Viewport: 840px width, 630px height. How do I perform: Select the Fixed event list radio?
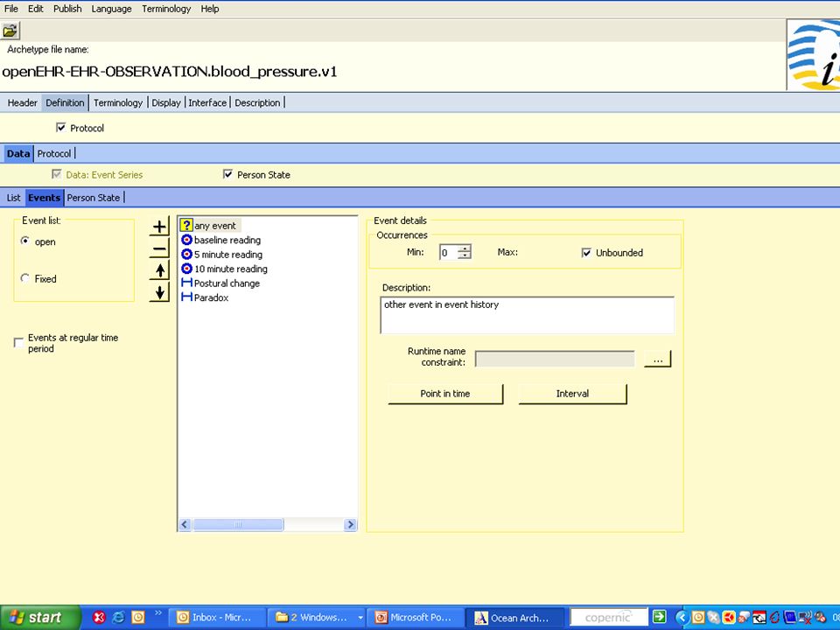24,278
